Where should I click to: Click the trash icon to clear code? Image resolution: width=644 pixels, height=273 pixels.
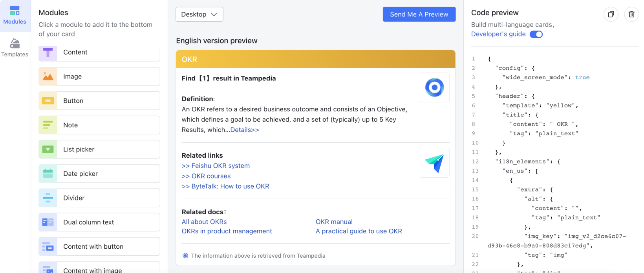pos(631,15)
